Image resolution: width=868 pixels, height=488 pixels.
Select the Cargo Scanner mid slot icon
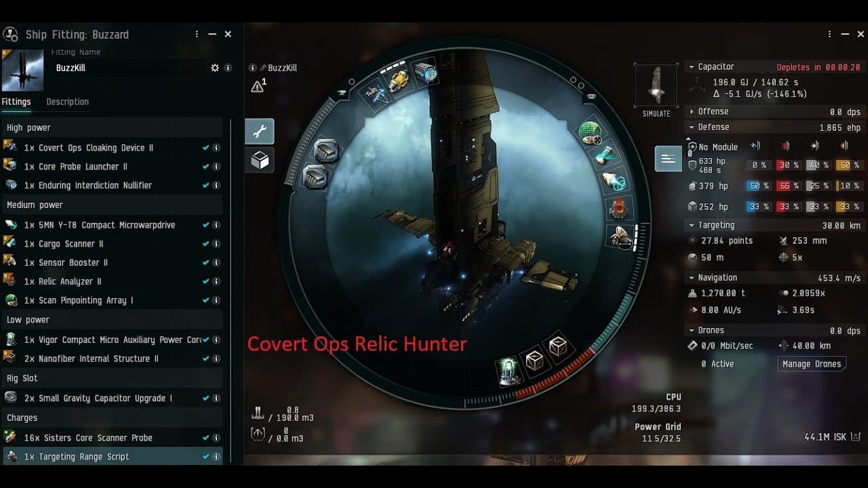click(605, 155)
